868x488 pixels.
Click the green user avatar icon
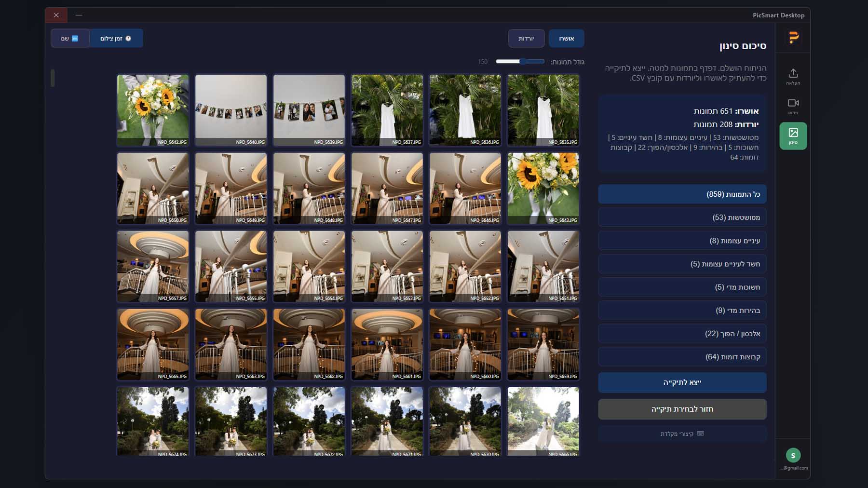tap(793, 455)
